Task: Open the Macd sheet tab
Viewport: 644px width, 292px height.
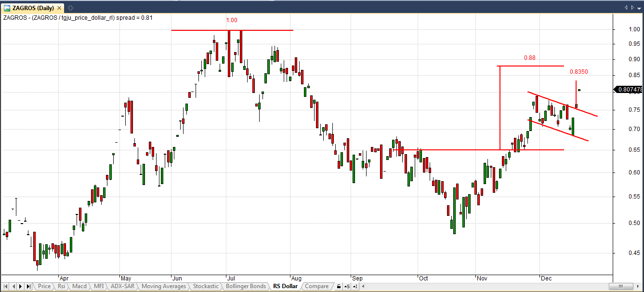Action: click(79, 286)
